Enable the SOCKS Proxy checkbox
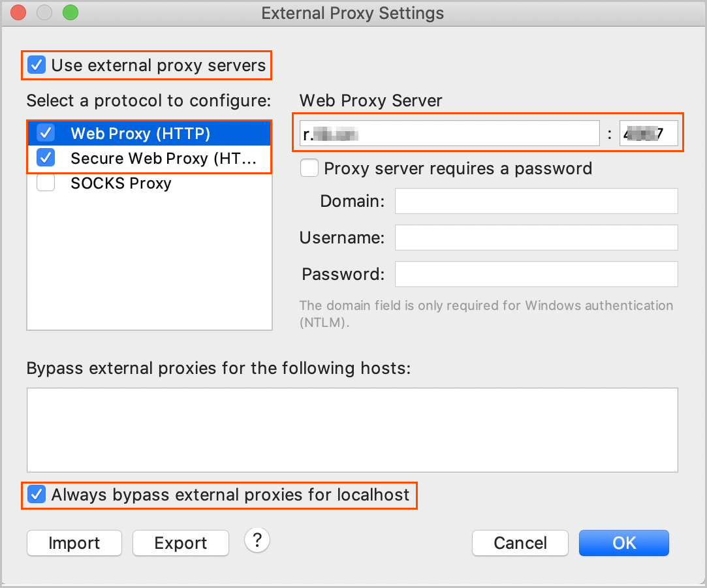Screen dimensions: 707x588 [x=46, y=183]
